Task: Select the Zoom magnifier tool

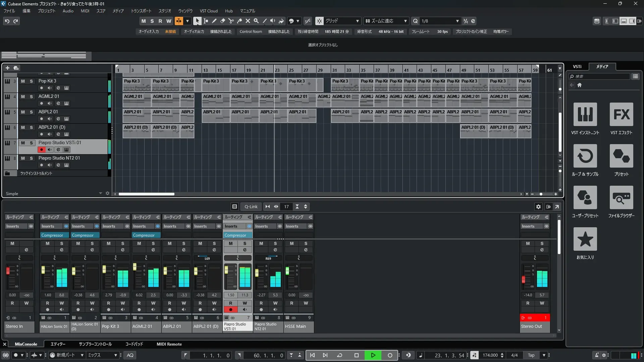Action: pyautogui.click(x=256, y=21)
